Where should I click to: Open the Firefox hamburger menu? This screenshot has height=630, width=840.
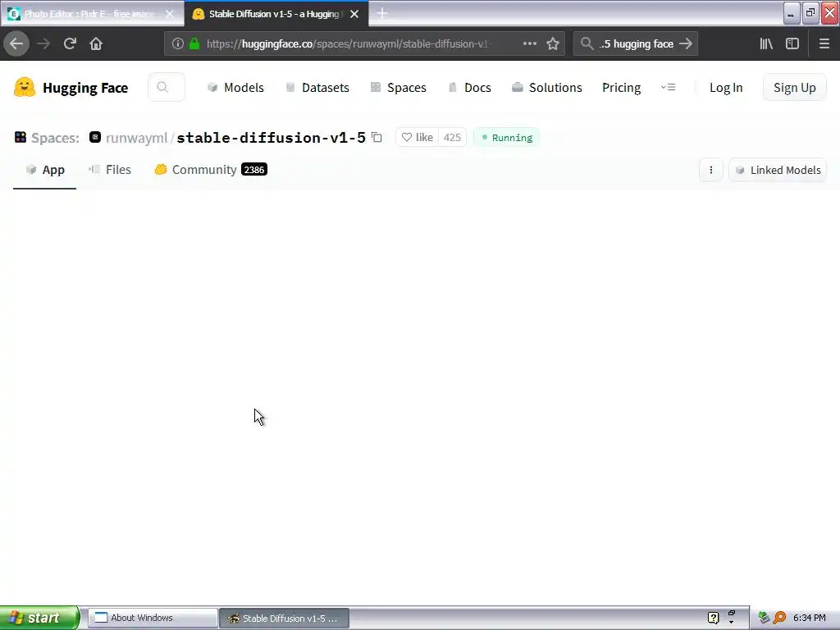click(x=824, y=44)
